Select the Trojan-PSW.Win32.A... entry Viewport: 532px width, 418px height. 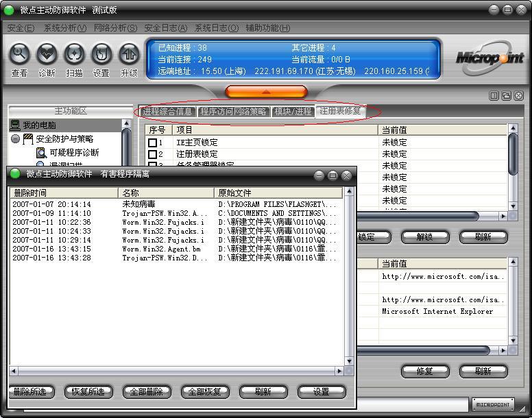point(176,213)
